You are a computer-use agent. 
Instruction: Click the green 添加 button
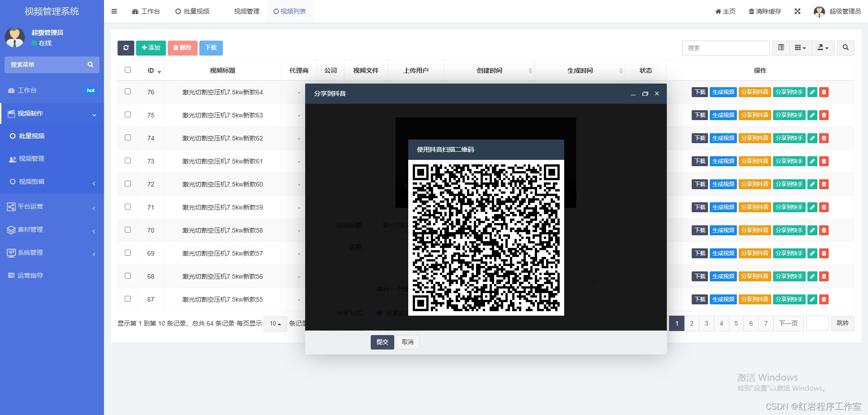click(151, 48)
